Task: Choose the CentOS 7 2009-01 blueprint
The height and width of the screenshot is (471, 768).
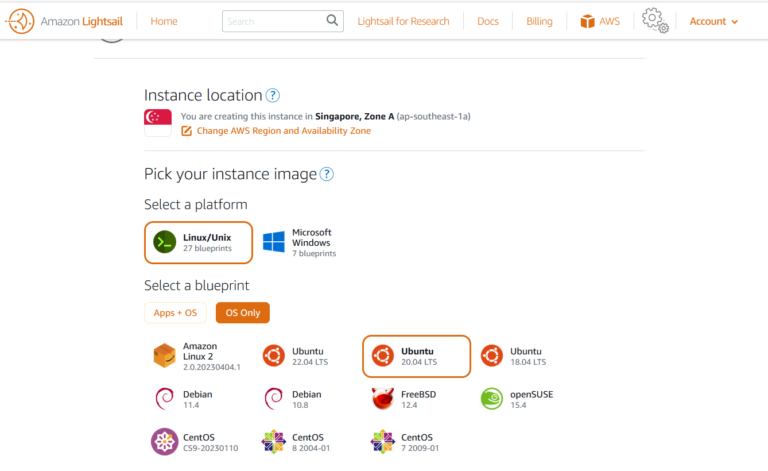Action: (x=406, y=442)
